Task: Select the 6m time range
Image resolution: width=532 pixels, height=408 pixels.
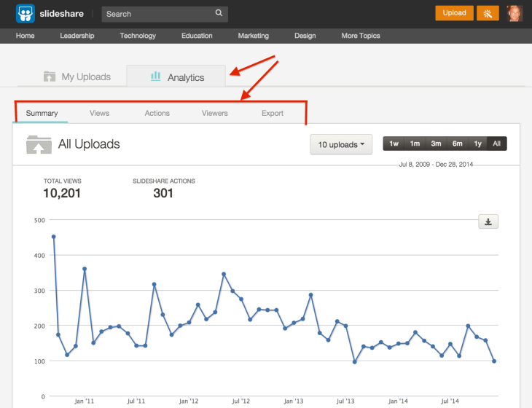Action: [x=457, y=144]
